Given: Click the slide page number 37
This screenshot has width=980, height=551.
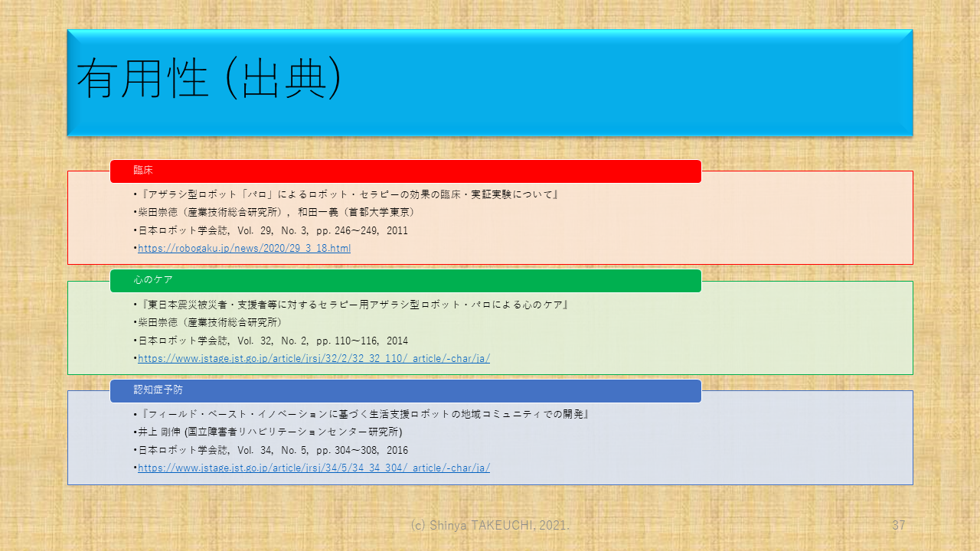Looking at the screenshot, I should [x=899, y=525].
